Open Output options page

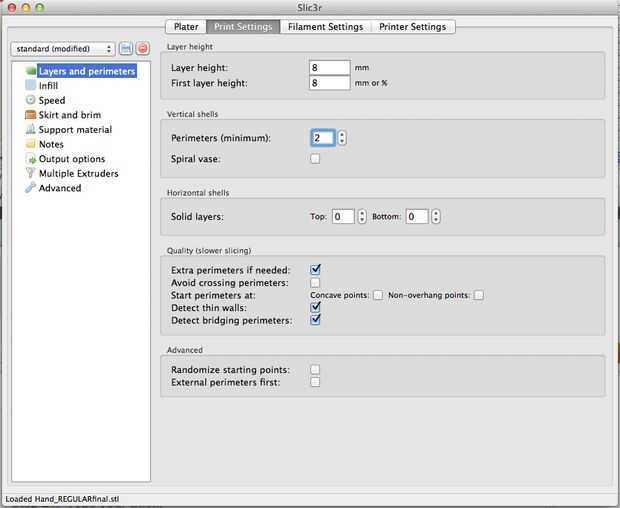coord(72,159)
